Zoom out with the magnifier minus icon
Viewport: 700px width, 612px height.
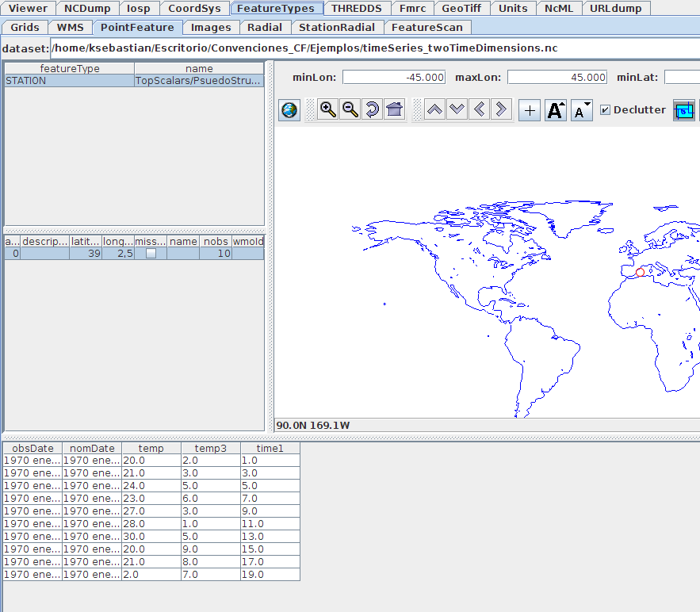click(x=350, y=110)
